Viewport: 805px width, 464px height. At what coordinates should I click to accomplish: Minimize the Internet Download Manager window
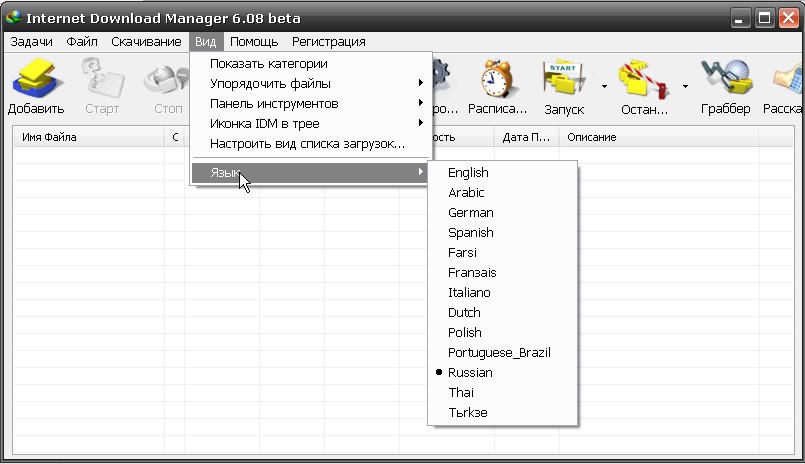coord(739,18)
